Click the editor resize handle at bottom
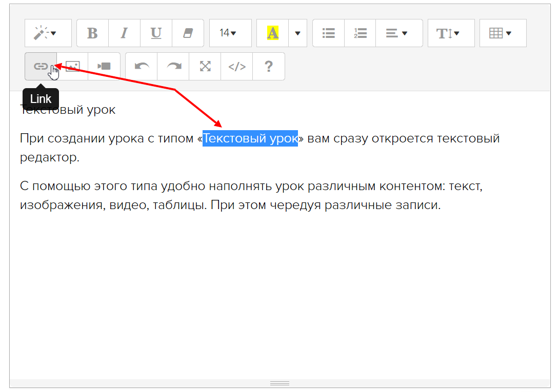559x392 pixels. pos(280,383)
